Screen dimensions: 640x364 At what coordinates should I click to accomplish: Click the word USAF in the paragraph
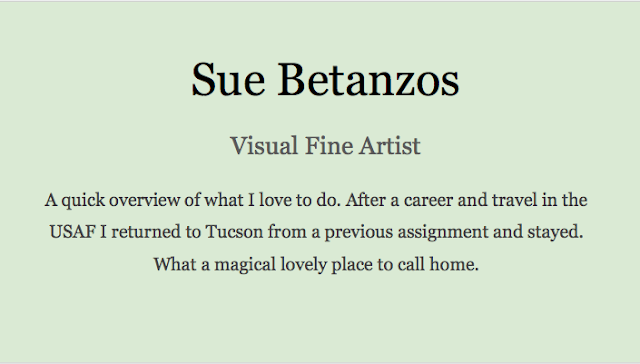tap(73, 232)
